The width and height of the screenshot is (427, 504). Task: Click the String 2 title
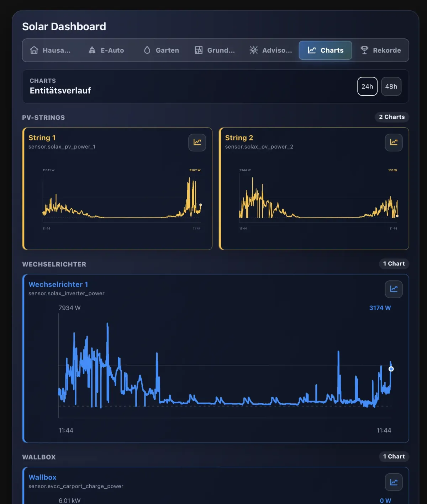pos(239,138)
